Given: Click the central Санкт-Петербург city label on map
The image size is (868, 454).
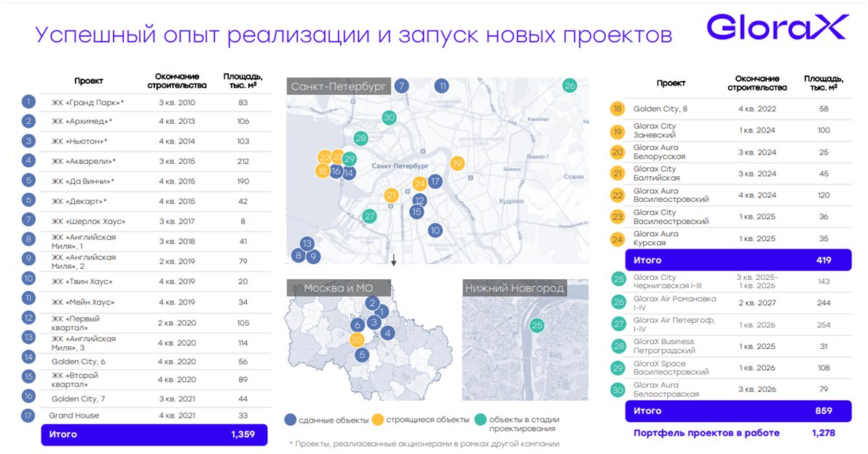Looking at the screenshot, I should click(x=400, y=165).
